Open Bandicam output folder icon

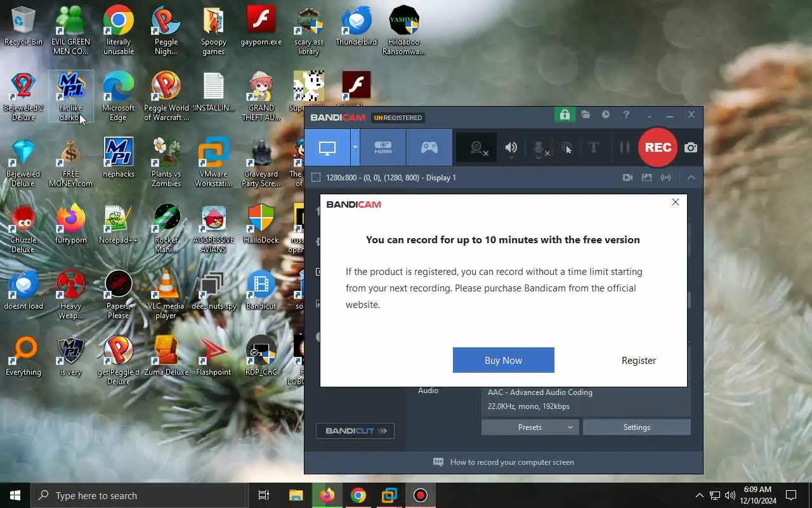[x=586, y=115]
